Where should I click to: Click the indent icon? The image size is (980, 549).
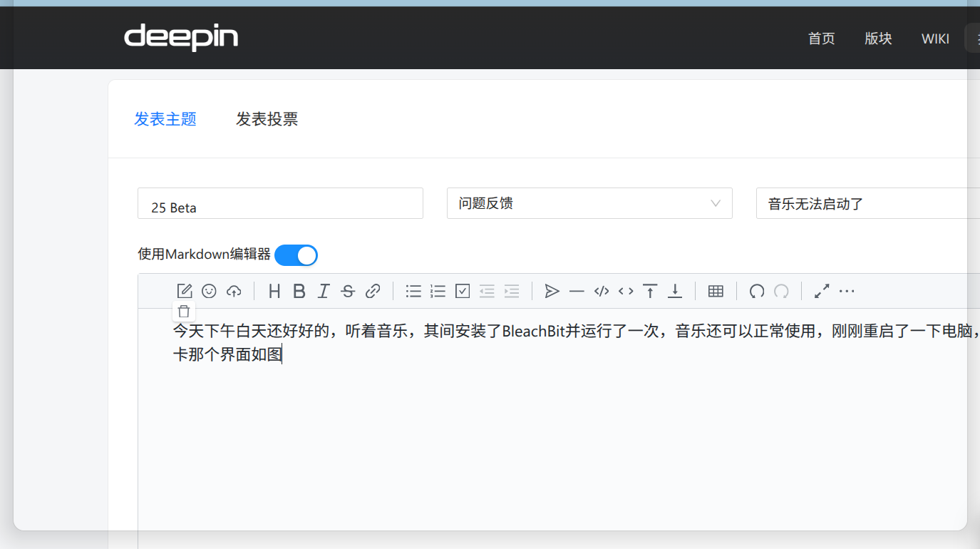click(x=512, y=291)
